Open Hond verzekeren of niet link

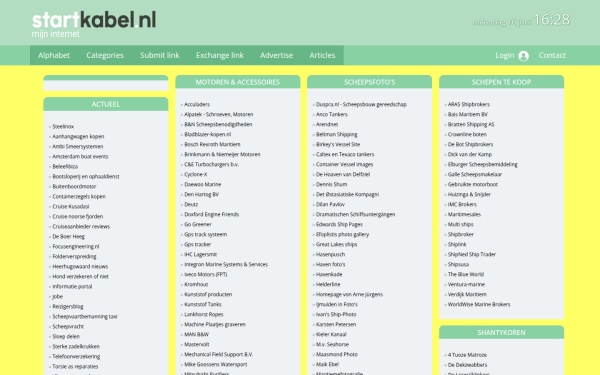coord(80,276)
